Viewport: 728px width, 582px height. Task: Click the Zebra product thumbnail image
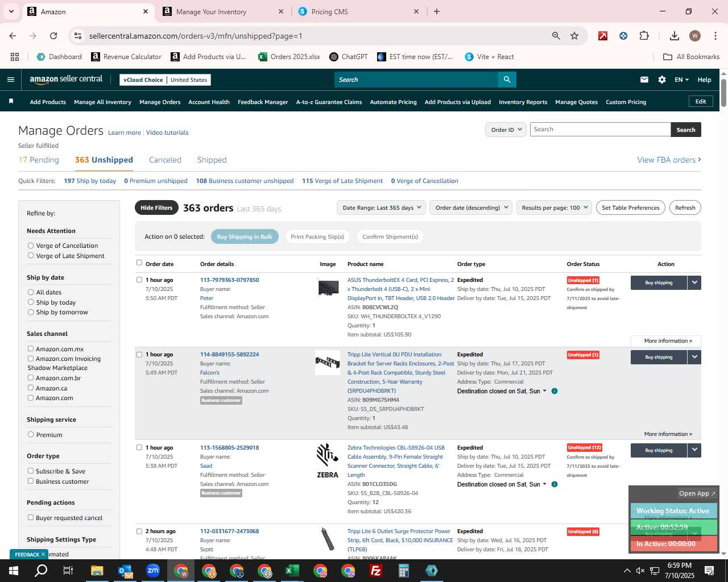(x=328, y=461)
